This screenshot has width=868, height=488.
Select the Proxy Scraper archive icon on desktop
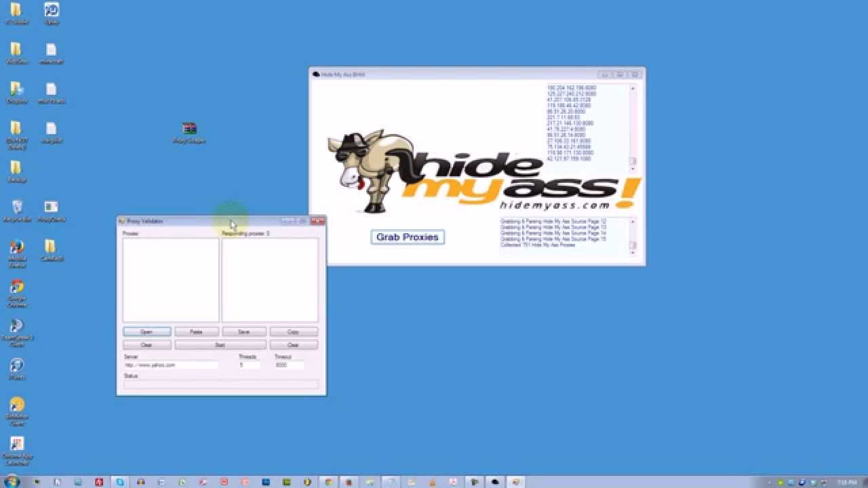pos(189,132)
